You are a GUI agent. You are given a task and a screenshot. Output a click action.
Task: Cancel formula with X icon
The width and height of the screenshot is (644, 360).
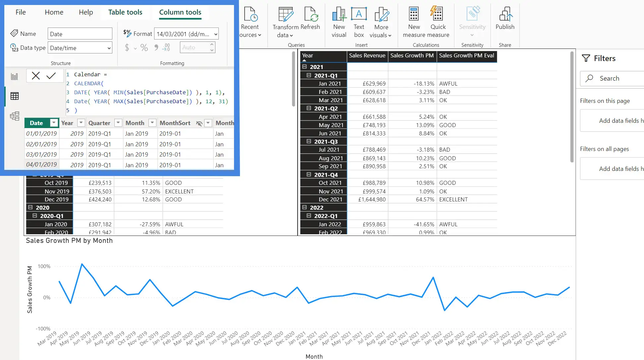coord(36,76)
